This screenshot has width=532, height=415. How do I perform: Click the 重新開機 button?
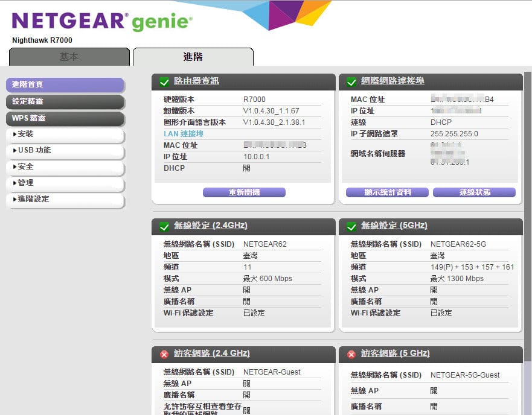(244, 192)
